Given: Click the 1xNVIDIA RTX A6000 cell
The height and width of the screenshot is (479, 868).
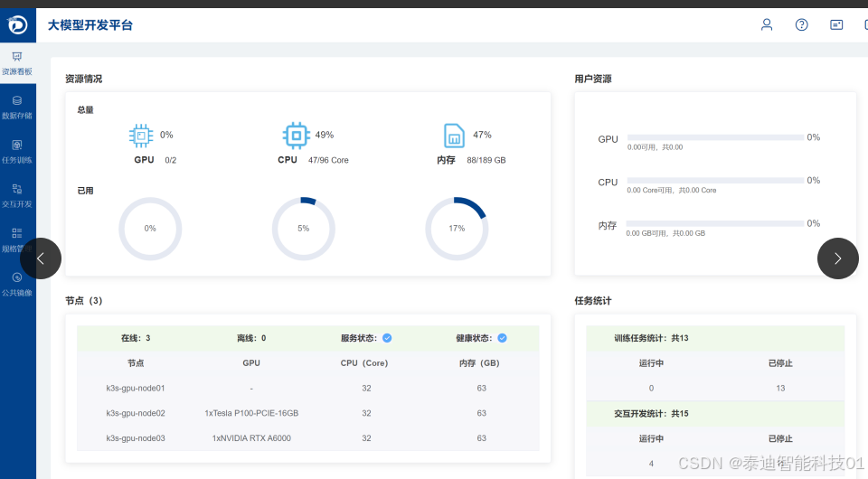Looking at the screenshot, I should (251, 438).
